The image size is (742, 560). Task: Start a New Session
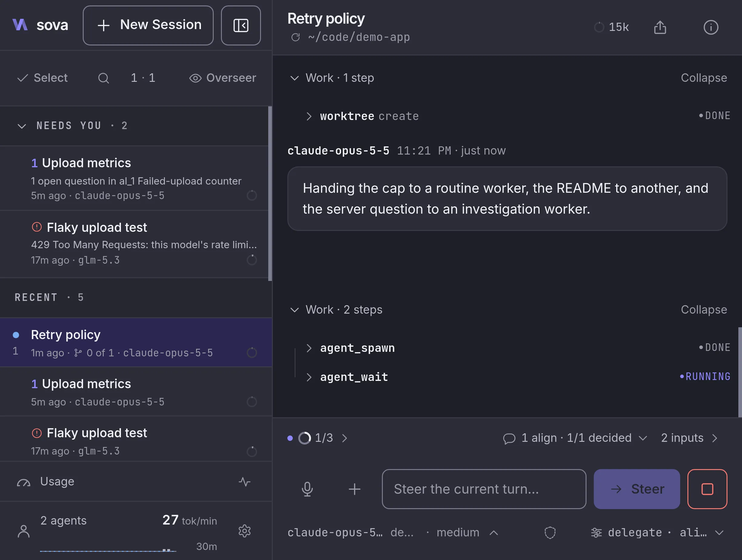148,25
